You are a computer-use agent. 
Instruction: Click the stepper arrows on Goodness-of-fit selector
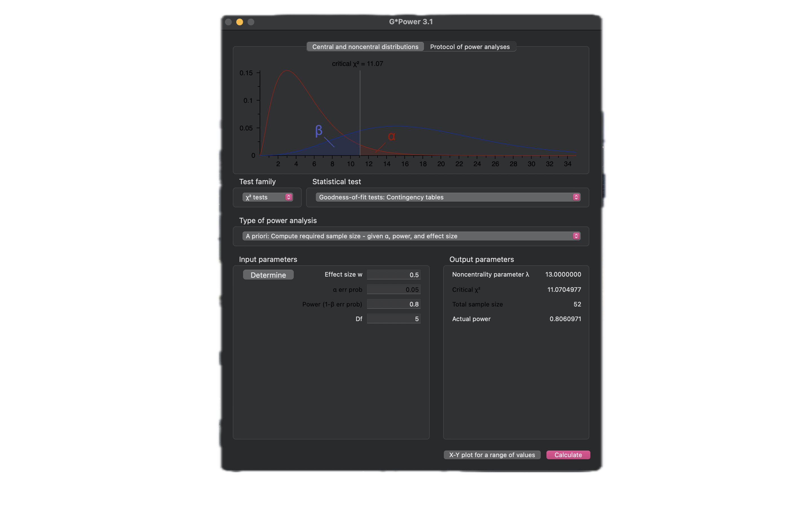coord(576,197)
